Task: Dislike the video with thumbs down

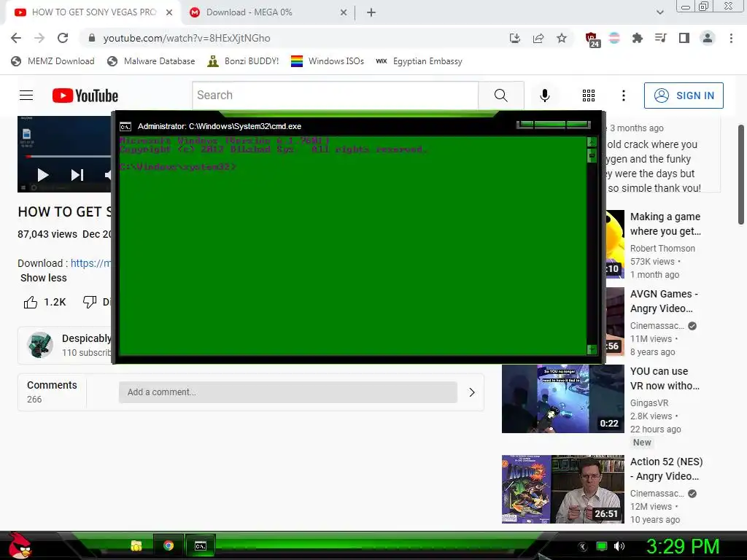Action: 90,302
